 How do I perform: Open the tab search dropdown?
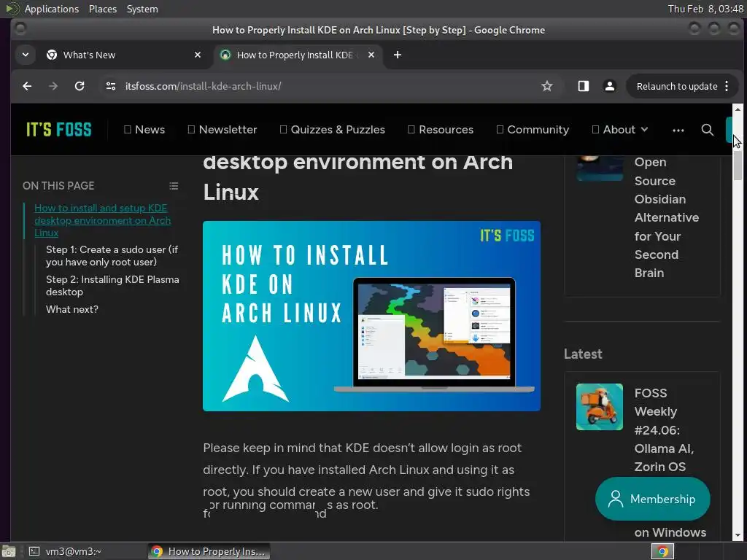coord(26,55)
